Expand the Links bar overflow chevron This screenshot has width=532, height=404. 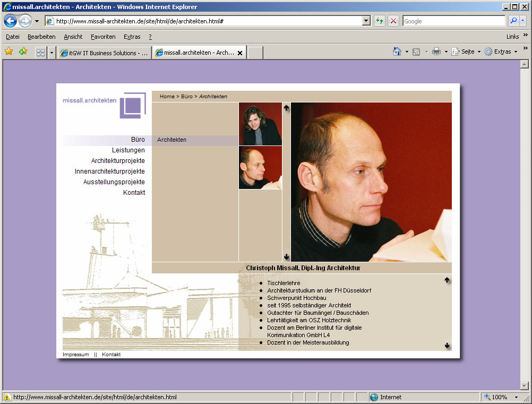pos(526,35)
